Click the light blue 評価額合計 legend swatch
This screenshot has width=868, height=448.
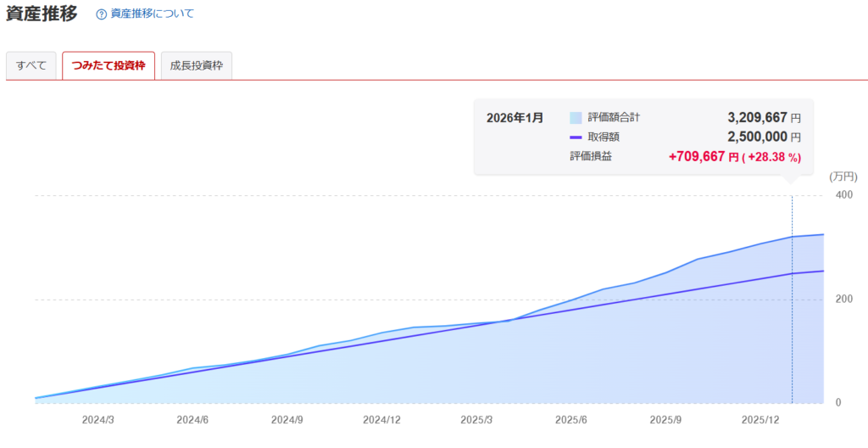coord(576,118)
